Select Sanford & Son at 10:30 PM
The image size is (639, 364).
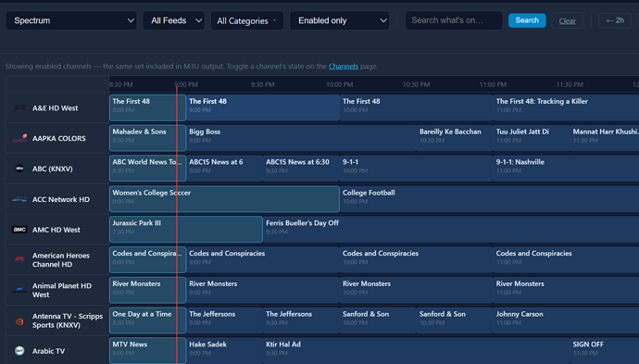tap(455, 320)
